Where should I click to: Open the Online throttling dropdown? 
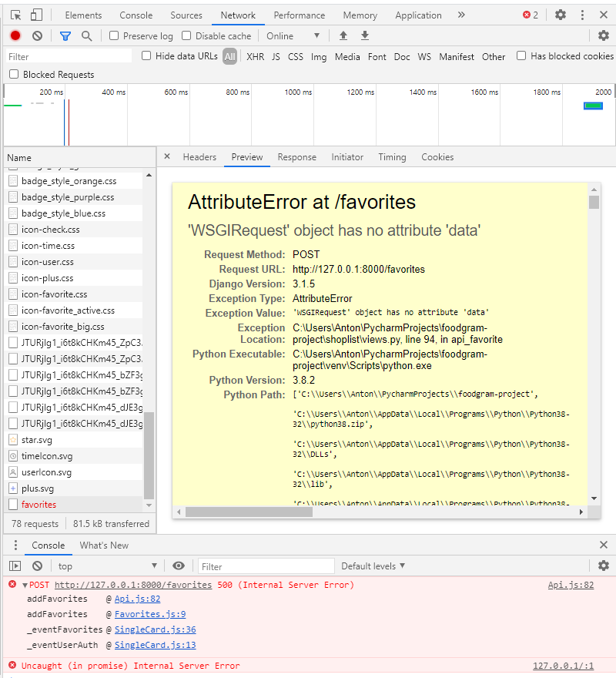point(293,36)
